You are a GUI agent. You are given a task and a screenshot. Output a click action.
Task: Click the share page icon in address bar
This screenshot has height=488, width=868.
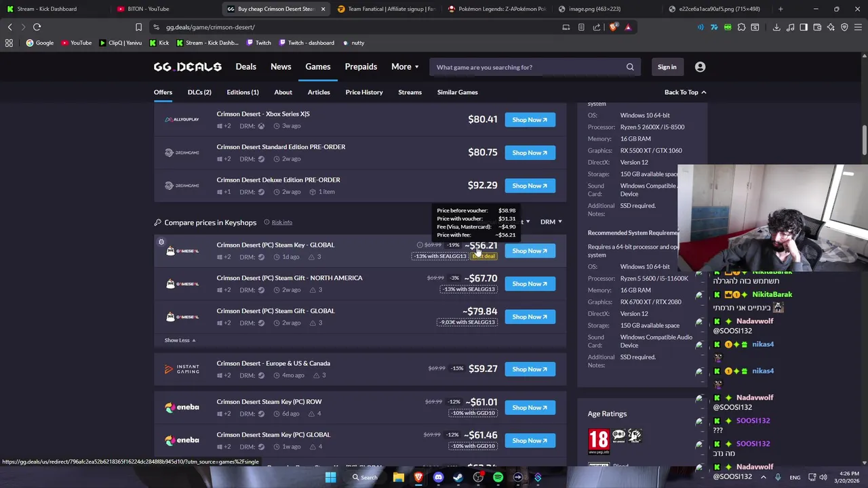coord(597,27)
